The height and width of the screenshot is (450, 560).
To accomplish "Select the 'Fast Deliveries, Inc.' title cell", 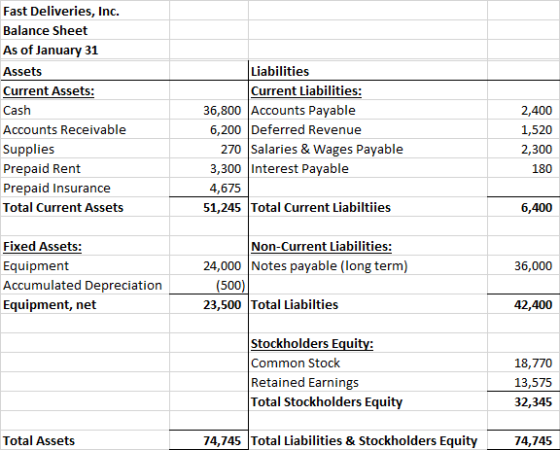I will (x=61, y=11).
